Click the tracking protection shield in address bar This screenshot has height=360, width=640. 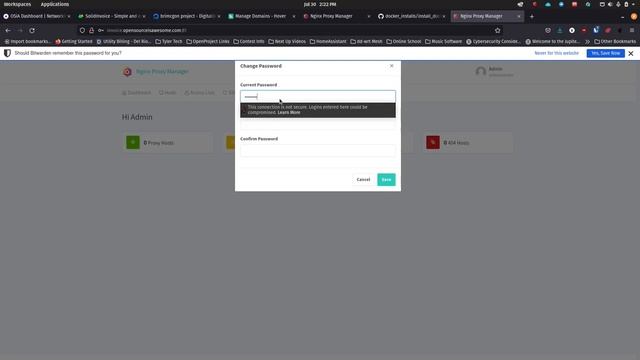[82, 30]
